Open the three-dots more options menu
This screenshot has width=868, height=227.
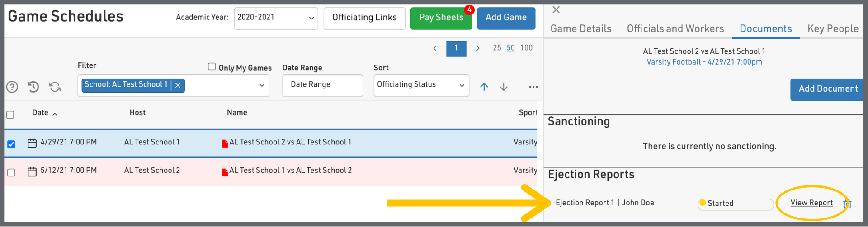[533, 87]
